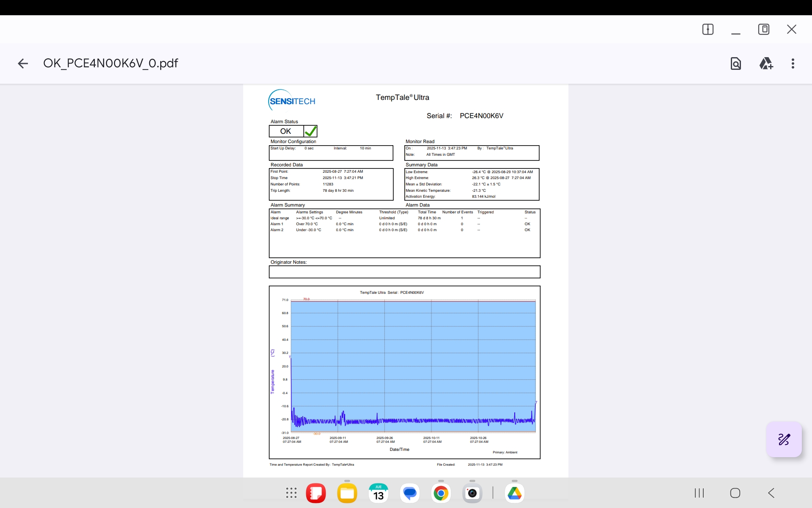The image size is (812, 508).
Task: Show recent apps with the navigation button
Action: tap(699, 493)
